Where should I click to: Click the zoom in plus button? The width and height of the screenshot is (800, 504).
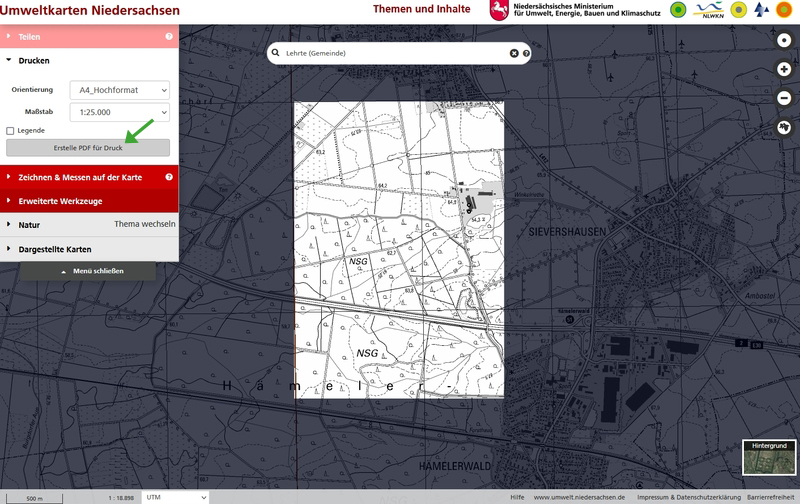point(784,69)
